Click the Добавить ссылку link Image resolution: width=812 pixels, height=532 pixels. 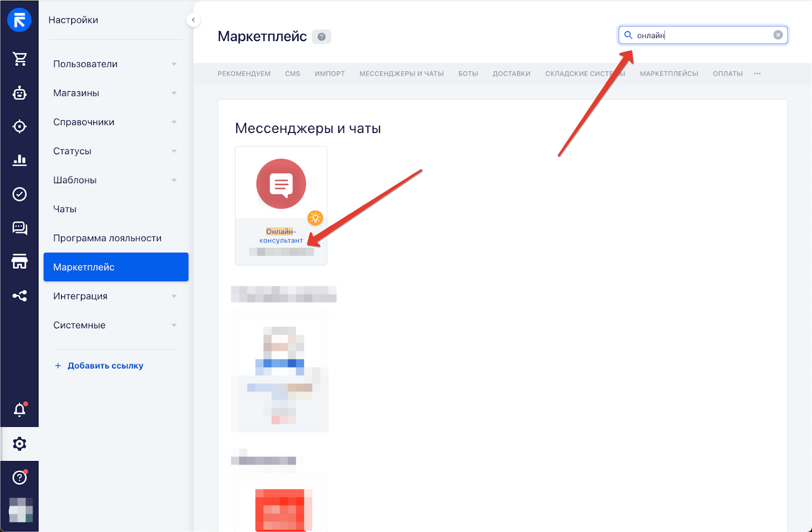tap(105, 365)
